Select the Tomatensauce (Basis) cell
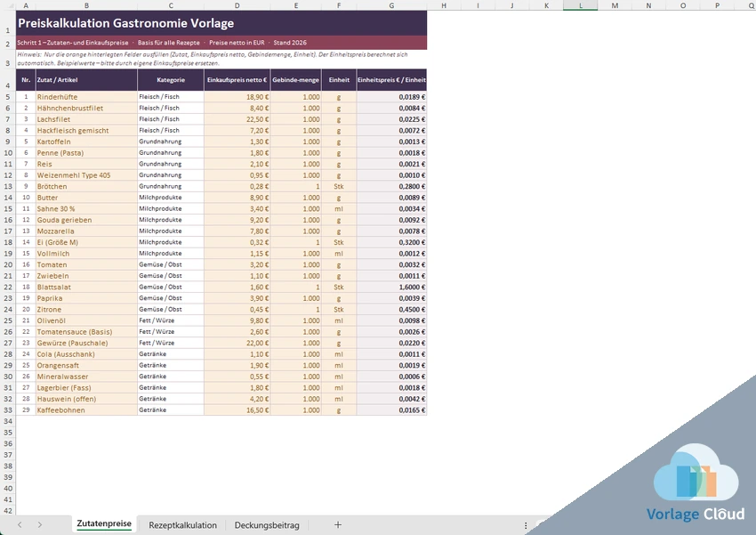 pyautogui.click(x=86, y=332)
